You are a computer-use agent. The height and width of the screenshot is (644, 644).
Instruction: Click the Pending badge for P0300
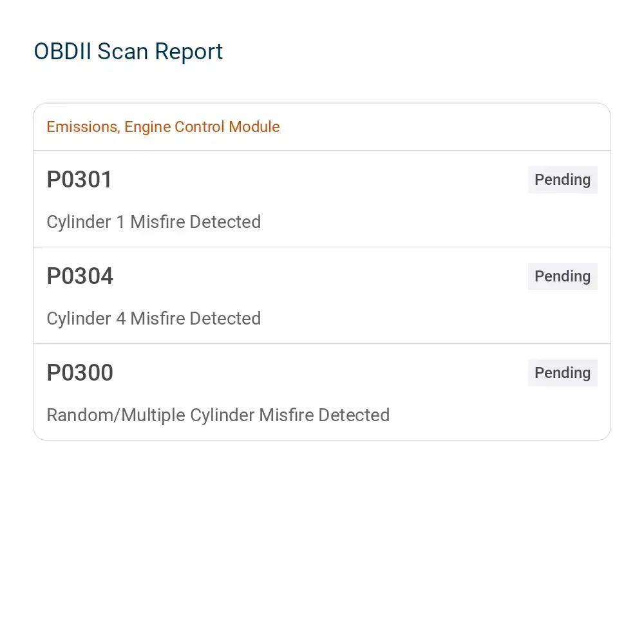(x=563, y=372)
